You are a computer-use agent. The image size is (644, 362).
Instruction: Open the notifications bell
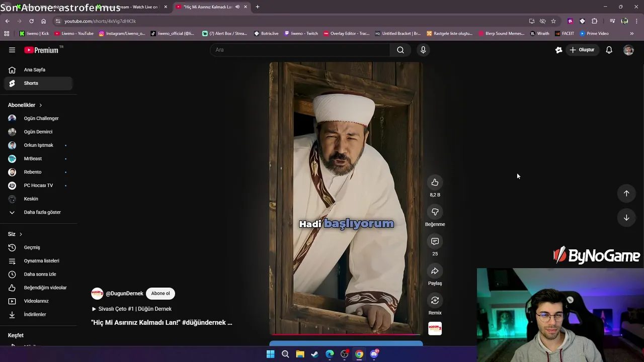(609, 50)
